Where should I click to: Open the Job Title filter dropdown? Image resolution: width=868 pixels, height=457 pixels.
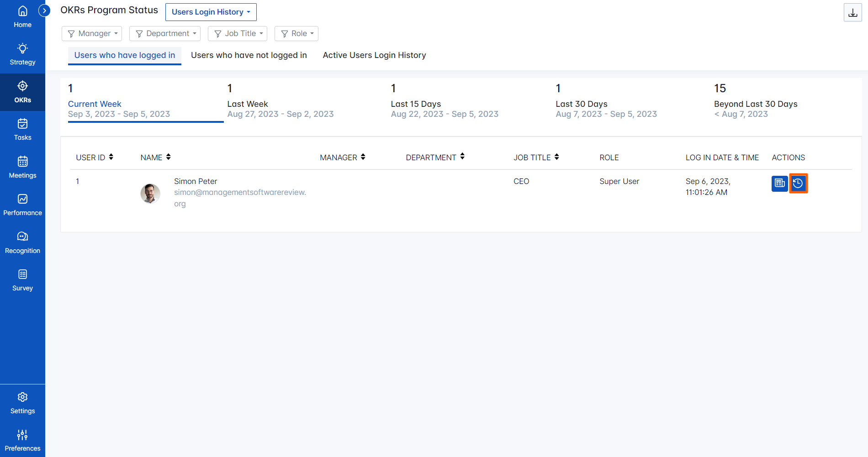point(238,33)
